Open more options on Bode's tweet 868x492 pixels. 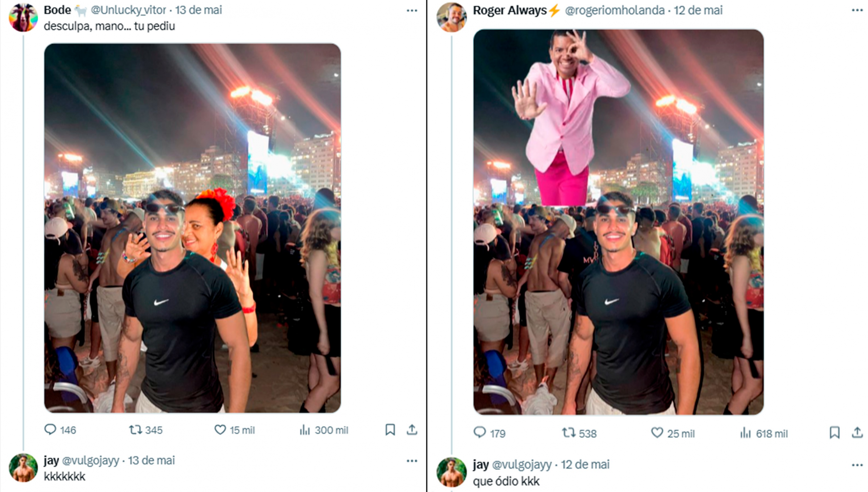point(412,11)
